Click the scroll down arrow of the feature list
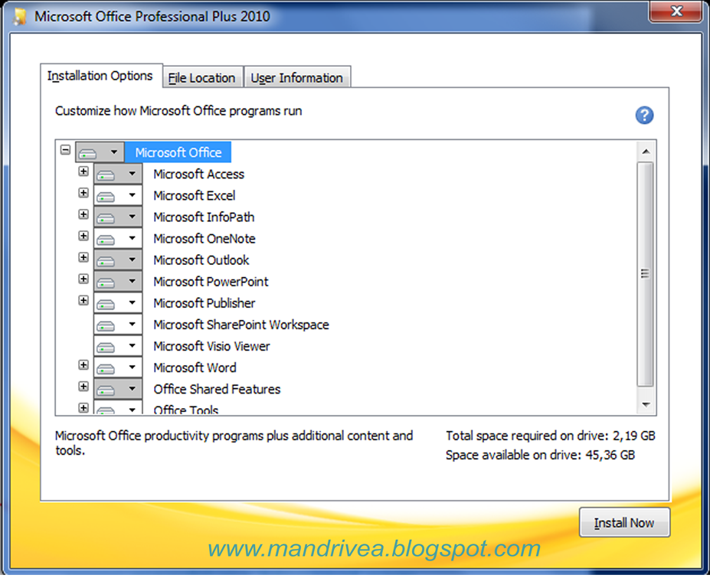 point(646,404)
